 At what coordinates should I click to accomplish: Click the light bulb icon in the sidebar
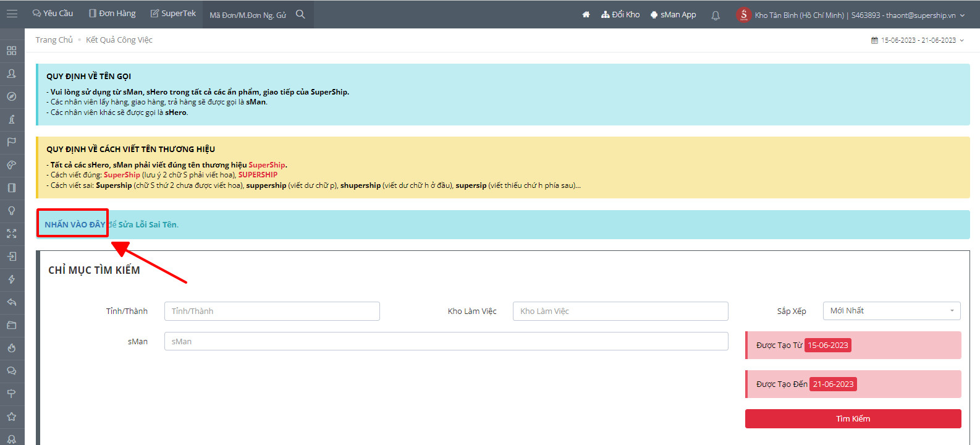click(12, 211)
